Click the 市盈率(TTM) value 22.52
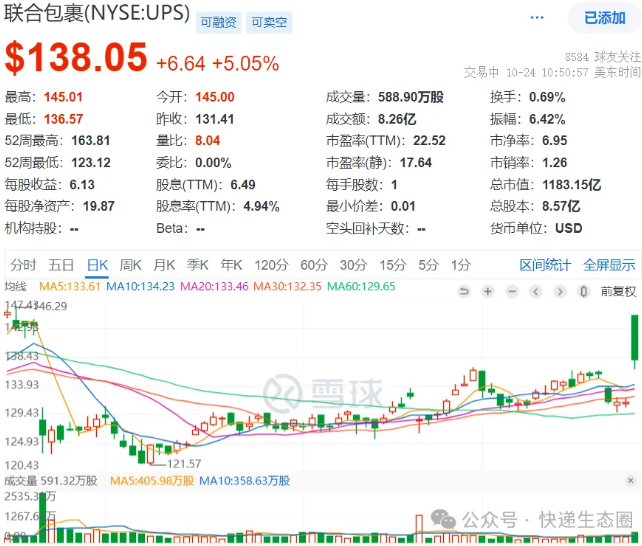 (x=429, y=141)
